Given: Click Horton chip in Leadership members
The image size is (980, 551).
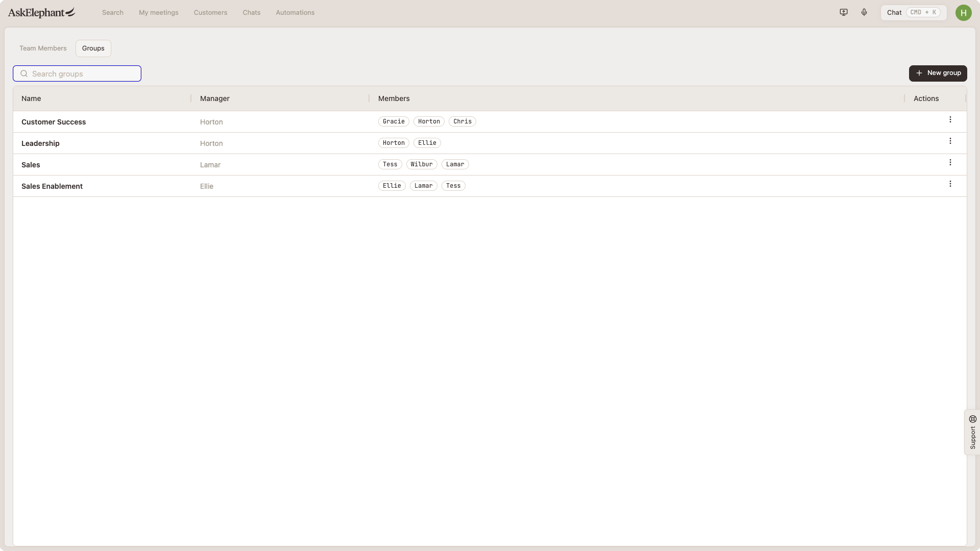Looking at the screenshot, I should point(394,143).
